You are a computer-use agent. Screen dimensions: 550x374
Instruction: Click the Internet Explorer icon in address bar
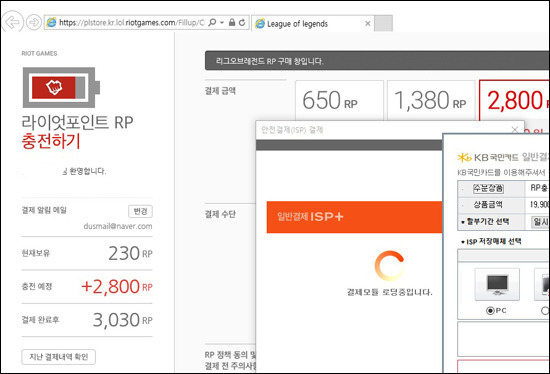(51, 22)
